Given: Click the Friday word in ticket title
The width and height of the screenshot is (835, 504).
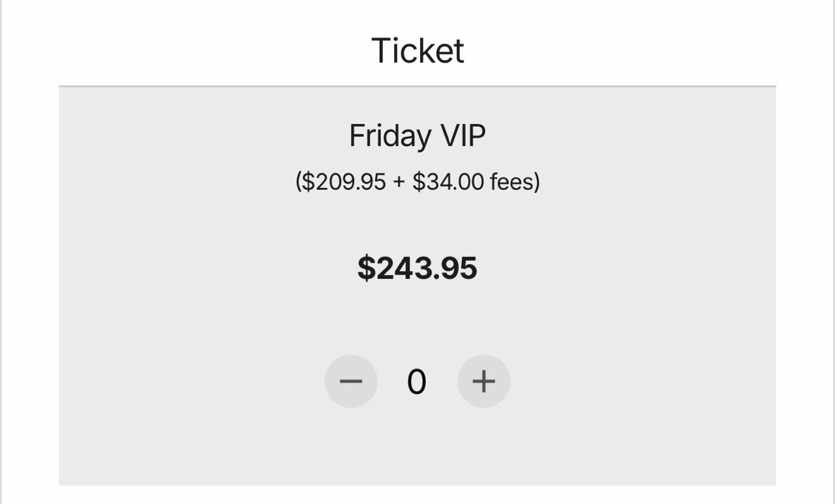Looking at the screenshot, I should pos(390,136).
